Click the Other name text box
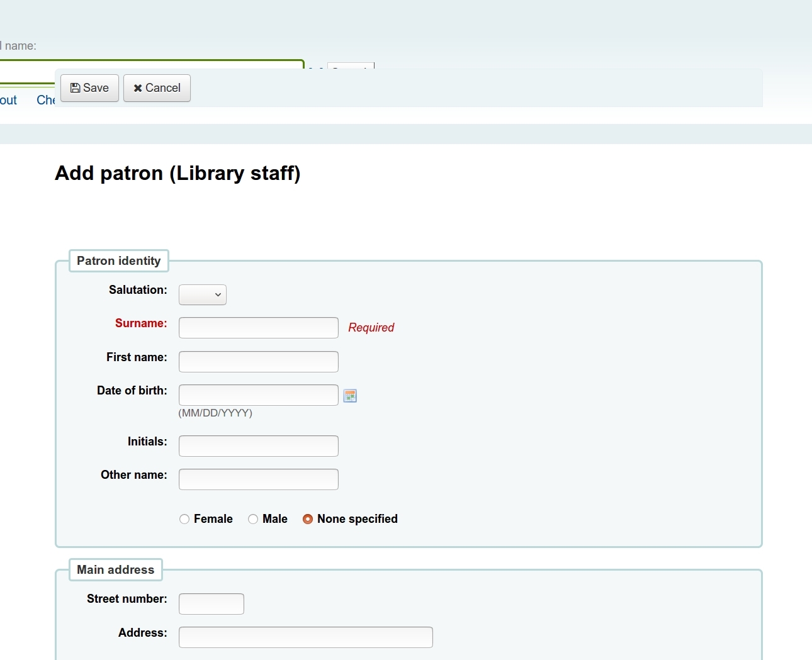Screen dimensions: 812x660 (x=258, y=479)
